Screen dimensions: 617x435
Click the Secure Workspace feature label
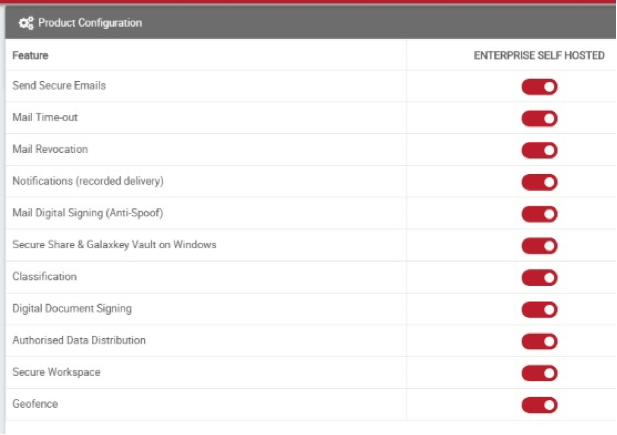tap(56, 372)
